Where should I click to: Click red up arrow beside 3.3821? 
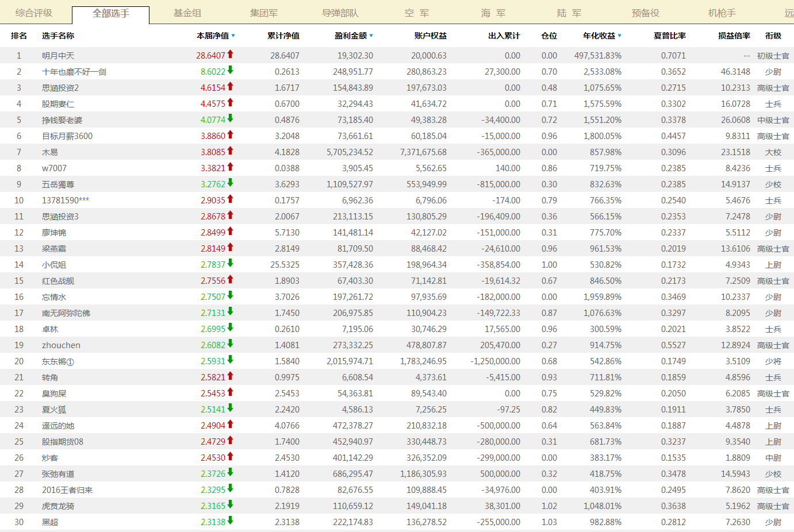coord(231,167)
